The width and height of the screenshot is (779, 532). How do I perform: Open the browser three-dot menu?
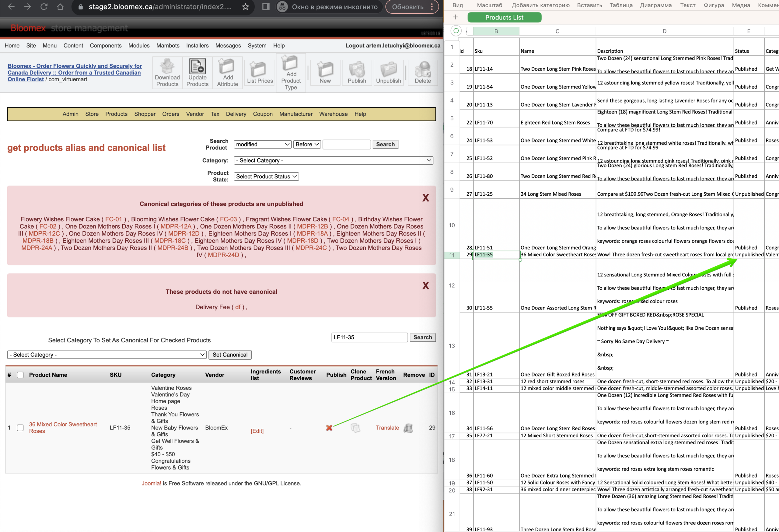(x=432, y=7)
